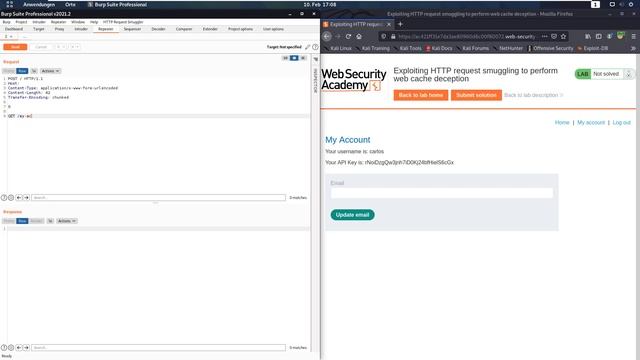Open settings gear beside response search bar

tap(11, 348)
